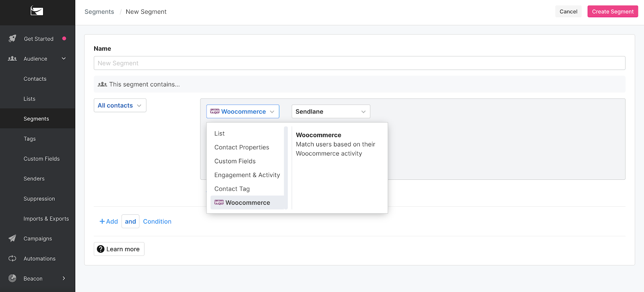Image resolution: width=644 pixels, height=292 pixels.
Task: Open the Campaigns section
Action: click(37, 239)
